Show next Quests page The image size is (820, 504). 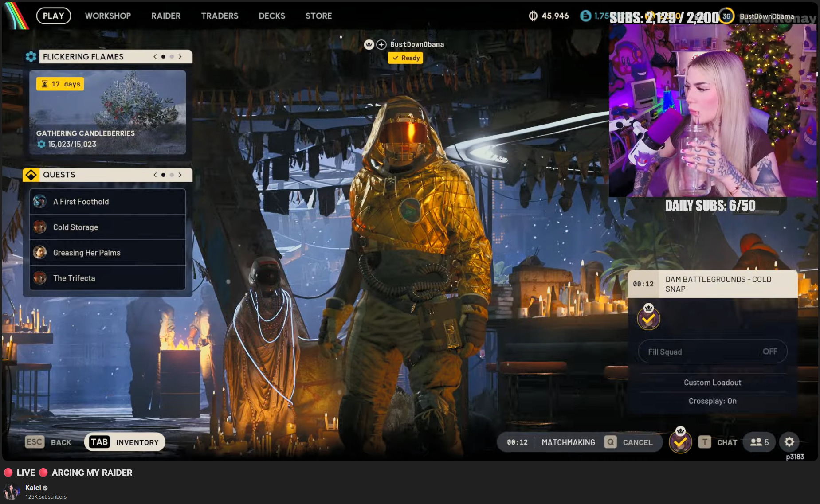180,175
